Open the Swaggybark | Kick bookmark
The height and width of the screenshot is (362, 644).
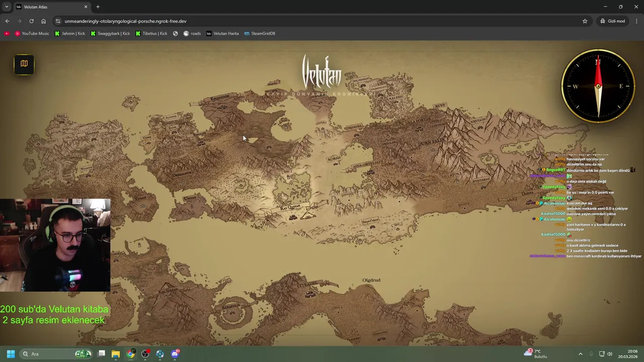tap(110, 33)
